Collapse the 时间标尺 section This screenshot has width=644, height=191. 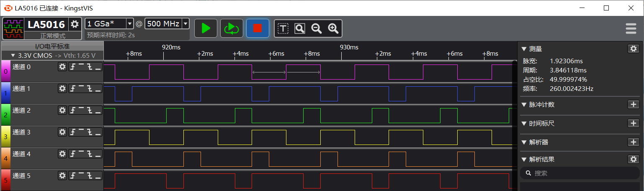(x=523, y=124)
